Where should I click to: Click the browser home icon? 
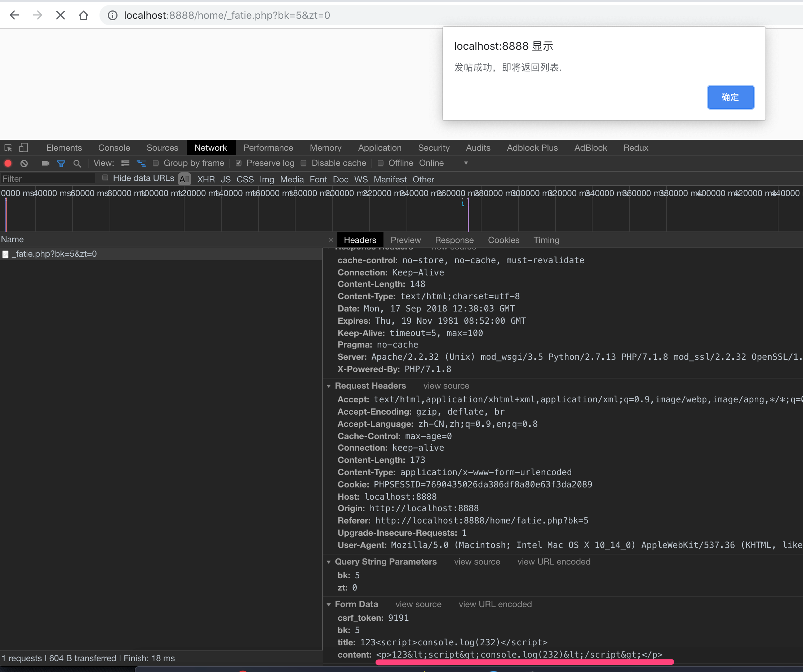click(83, 15)
